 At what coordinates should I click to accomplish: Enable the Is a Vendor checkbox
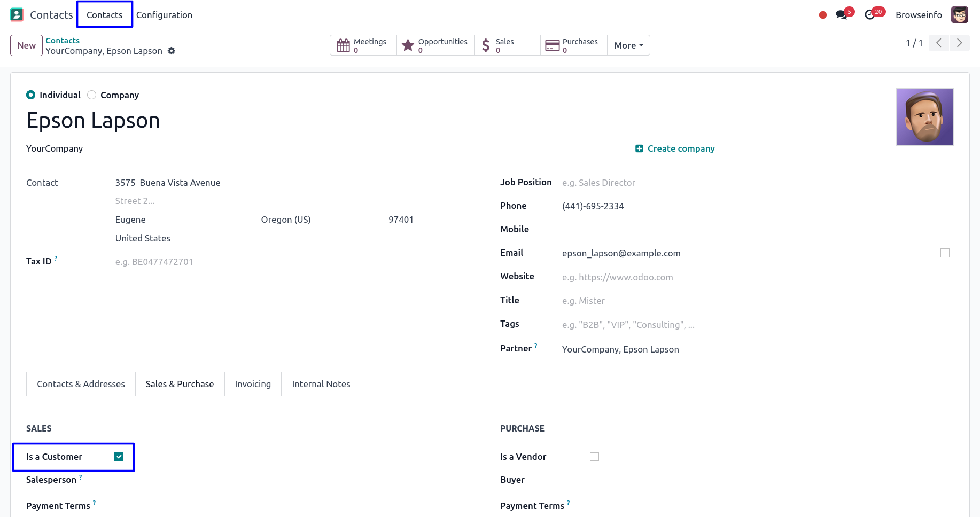[594, 457]
